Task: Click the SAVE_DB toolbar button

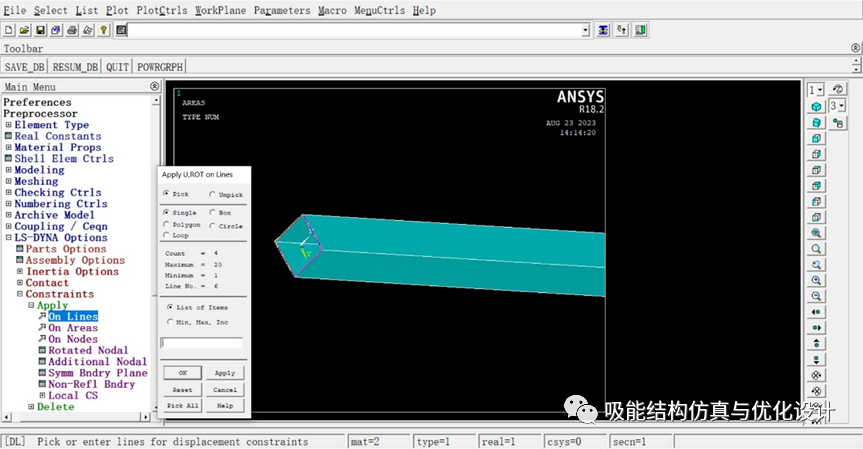Action: [24, 67]
